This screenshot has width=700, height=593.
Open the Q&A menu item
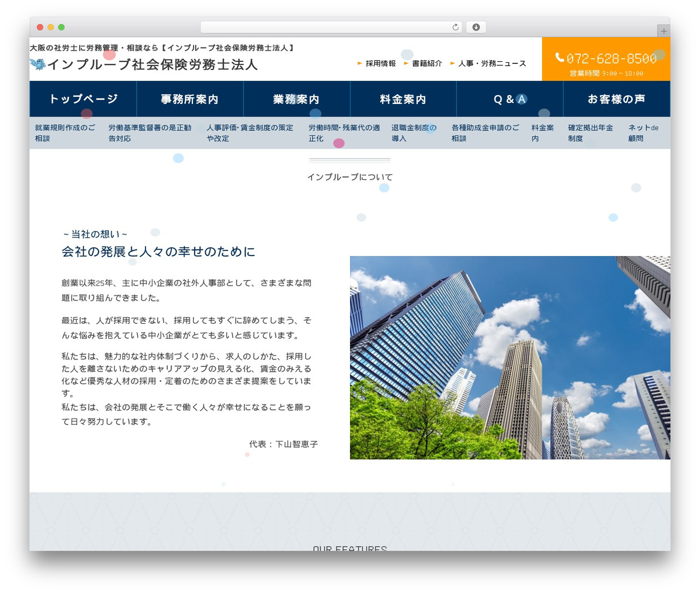(510, 99)
